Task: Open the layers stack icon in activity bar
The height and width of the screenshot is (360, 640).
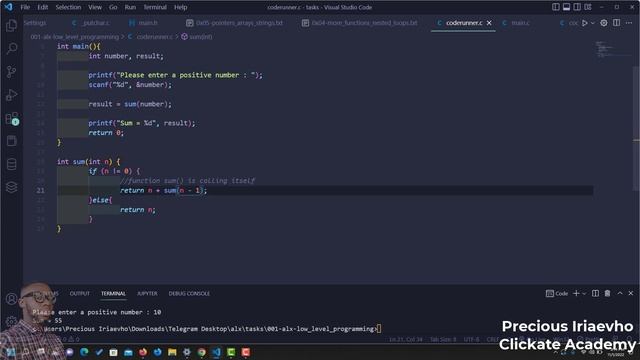Action: coord(11,187)
